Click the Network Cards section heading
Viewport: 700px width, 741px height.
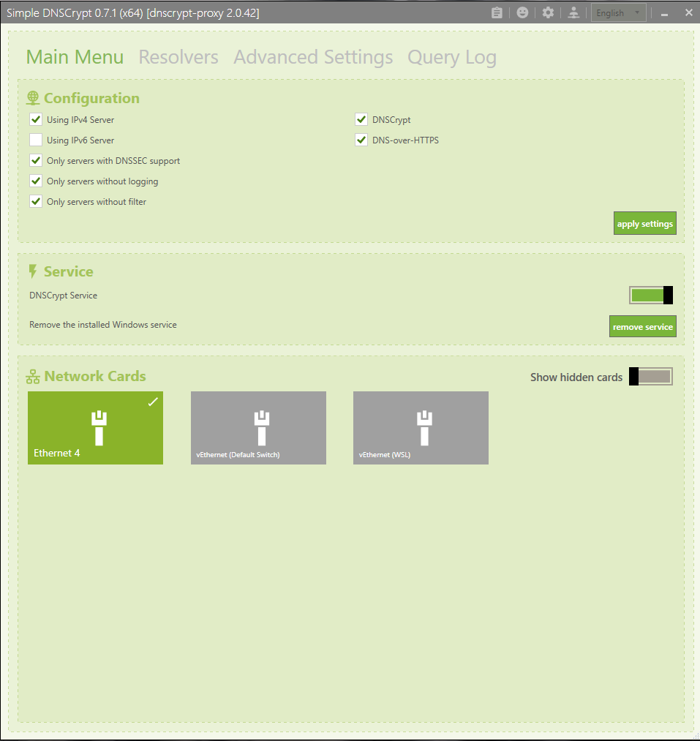(x=95, y=376)
